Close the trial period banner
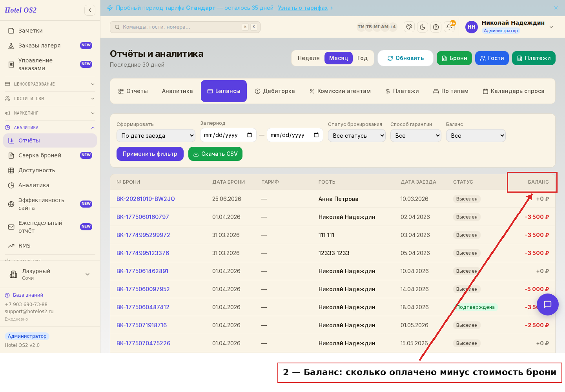Viewport: 565px width, 392px height. tap(556, 8)
